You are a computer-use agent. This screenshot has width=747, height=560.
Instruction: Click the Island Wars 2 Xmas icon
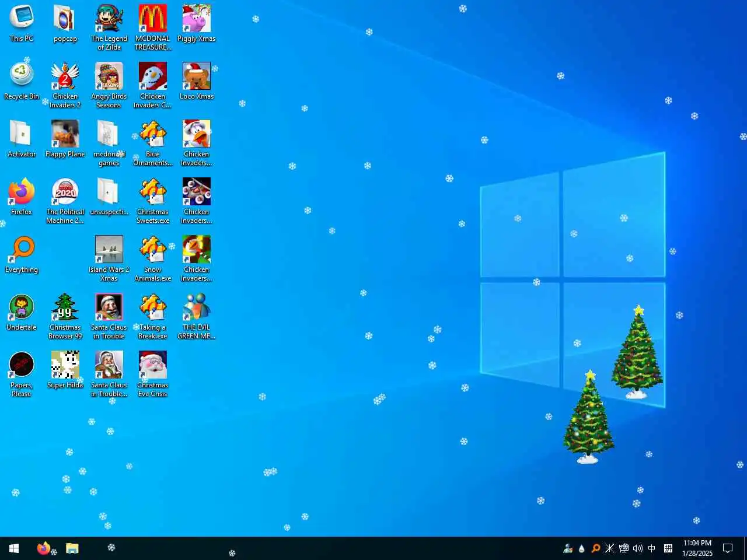pos(109,259)
